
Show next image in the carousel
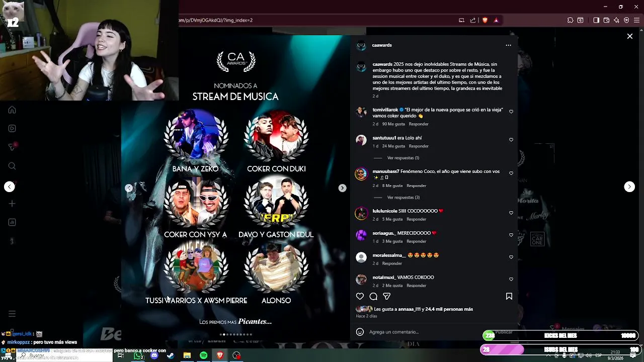coord(342,188)
